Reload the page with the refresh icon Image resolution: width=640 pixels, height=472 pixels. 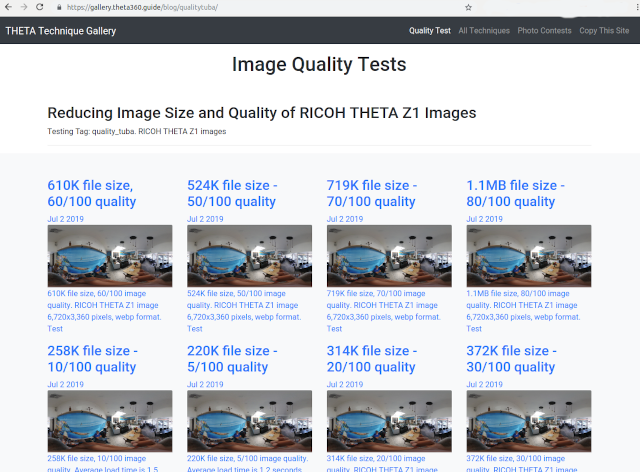coord(40,7)
